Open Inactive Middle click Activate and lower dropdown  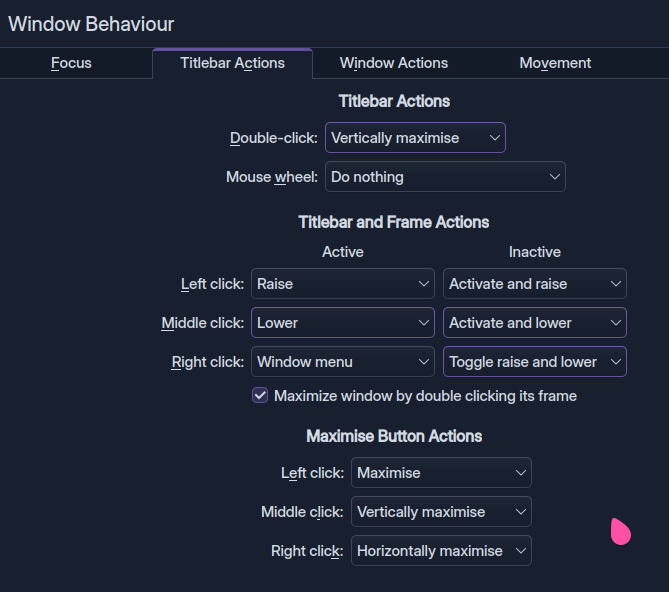[x=534, y=323]
